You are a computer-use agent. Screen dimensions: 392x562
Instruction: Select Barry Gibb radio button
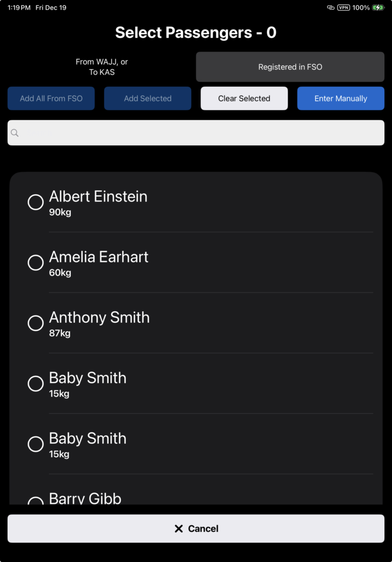tap(36, 501)
